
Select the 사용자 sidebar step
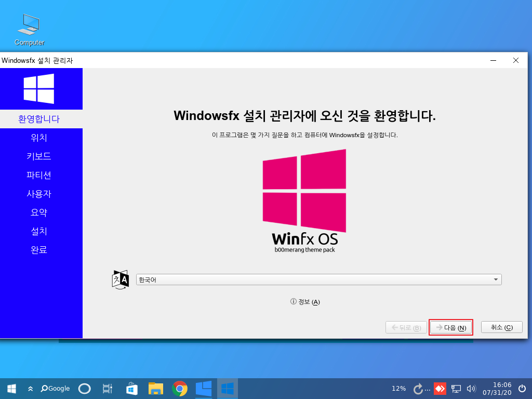click(x=41, y=194)
